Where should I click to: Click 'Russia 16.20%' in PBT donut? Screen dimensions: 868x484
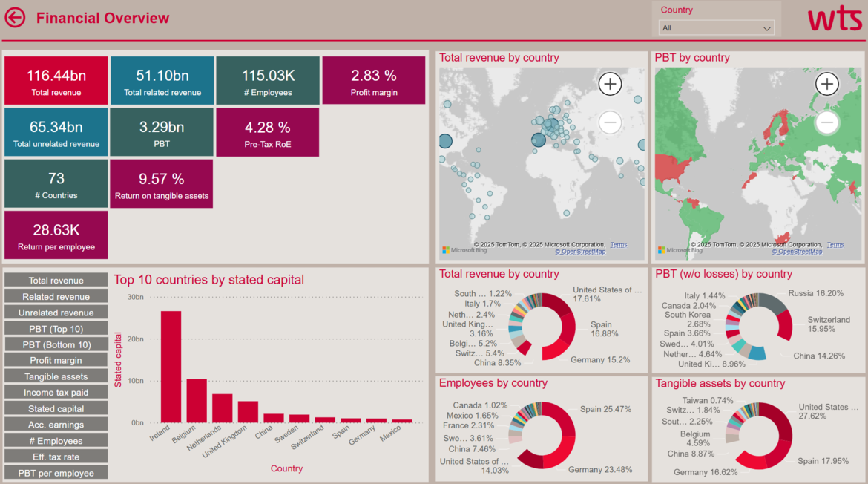(x=815, y=293)
